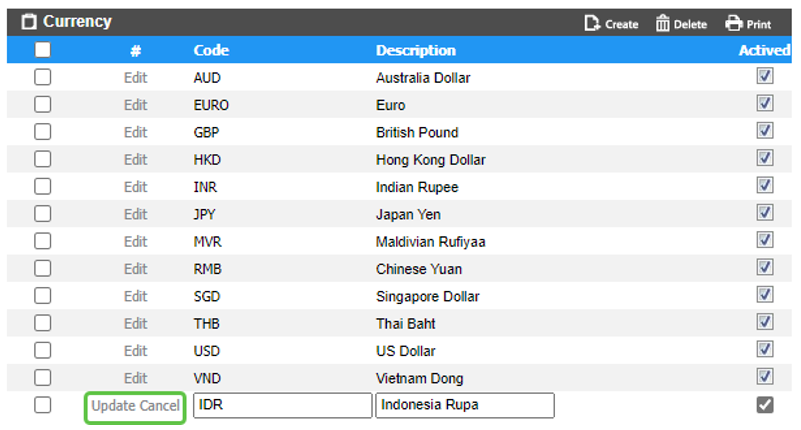Click the Create document icon
801x430 pixels.
(592, 23)
